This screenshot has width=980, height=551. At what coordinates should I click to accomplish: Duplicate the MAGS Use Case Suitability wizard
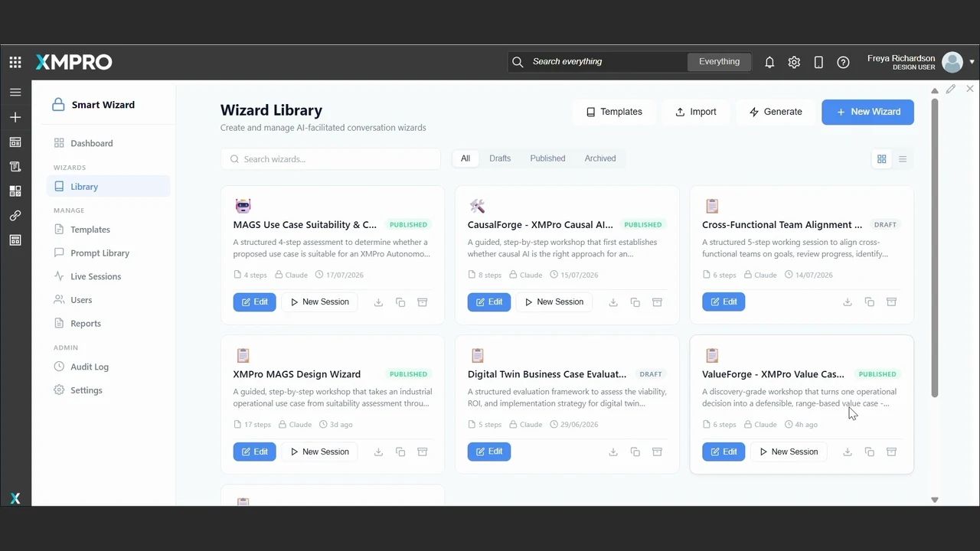(400, 302)
